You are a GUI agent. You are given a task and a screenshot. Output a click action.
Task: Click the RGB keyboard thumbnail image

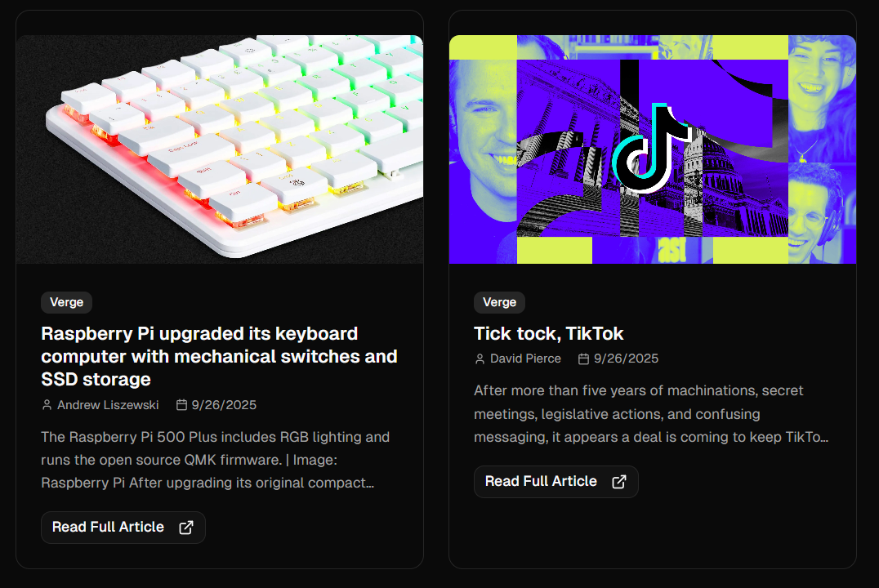(x=220, y=149)
